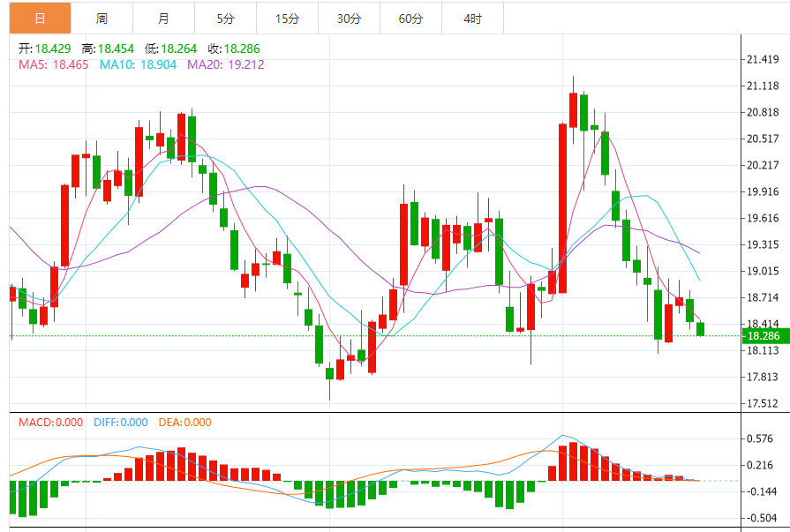This screenshot has height=532, width=790.
Task: Switch to the 月 monthly tab
Action: pos(164,19)
